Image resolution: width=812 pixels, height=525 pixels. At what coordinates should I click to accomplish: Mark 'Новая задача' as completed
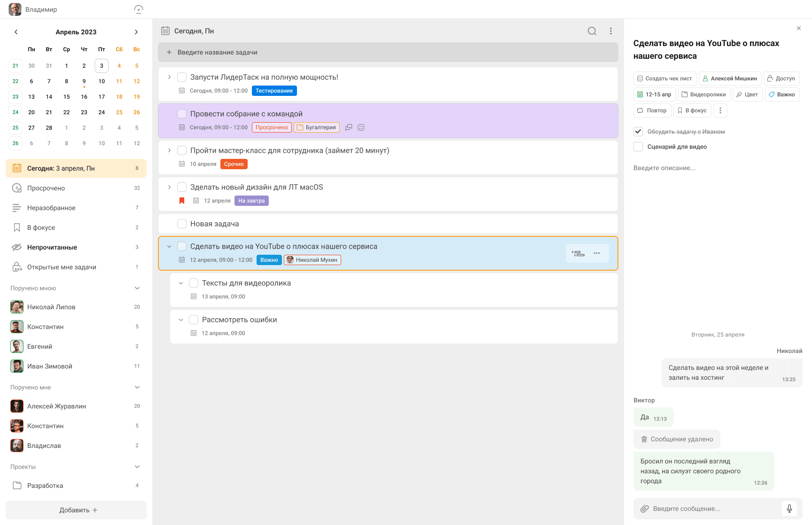[x=182, y=224]
